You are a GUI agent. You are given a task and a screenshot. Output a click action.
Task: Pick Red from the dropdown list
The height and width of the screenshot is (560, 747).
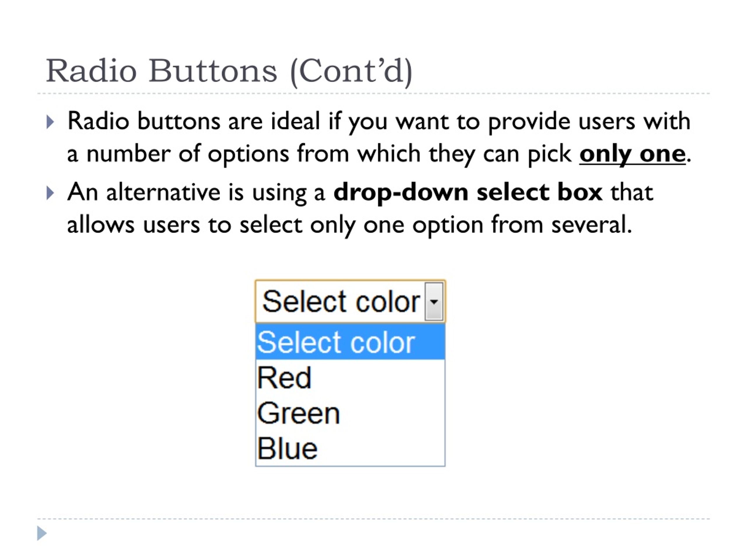[350, 377]
